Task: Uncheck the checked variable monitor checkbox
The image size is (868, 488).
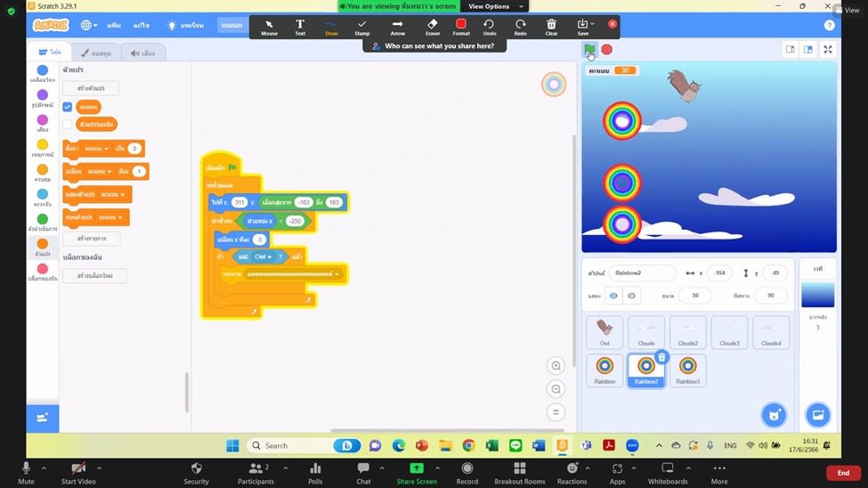Action: 68,107
